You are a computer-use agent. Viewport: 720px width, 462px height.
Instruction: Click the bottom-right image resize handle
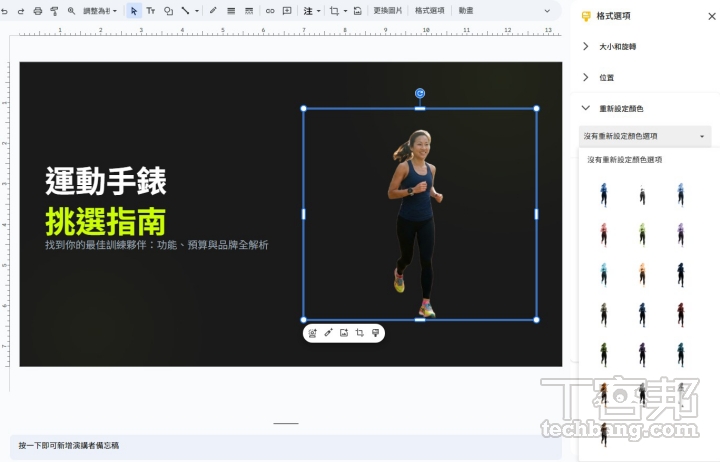pyautogui.click(x=536, y=320)
